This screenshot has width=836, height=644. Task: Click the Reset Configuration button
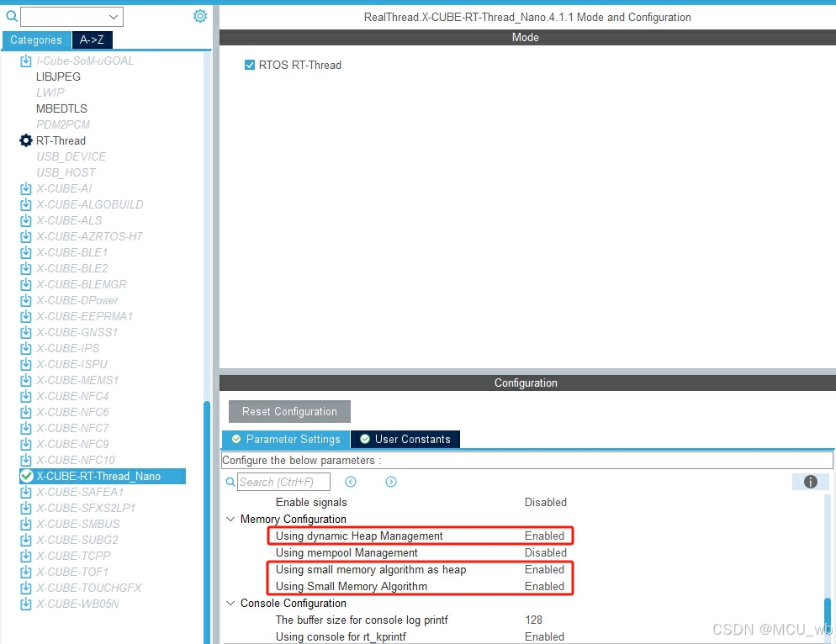pos(289,412)
